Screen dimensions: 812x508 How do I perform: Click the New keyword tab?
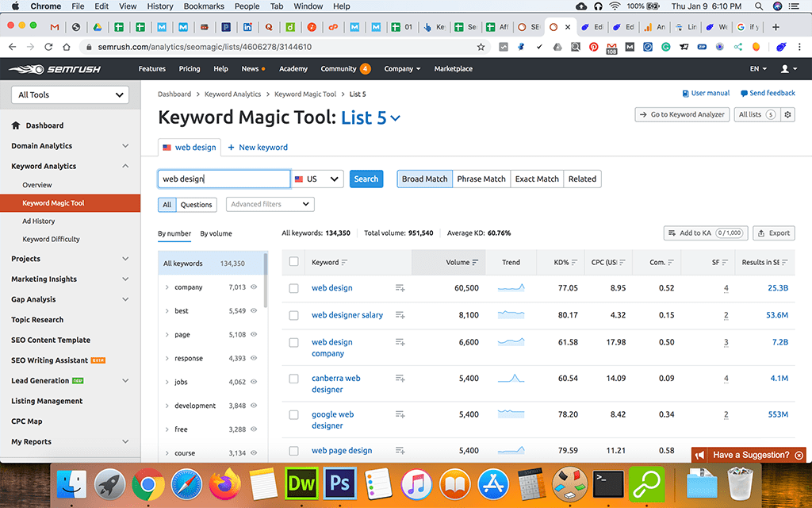click(x=258, y=147)
